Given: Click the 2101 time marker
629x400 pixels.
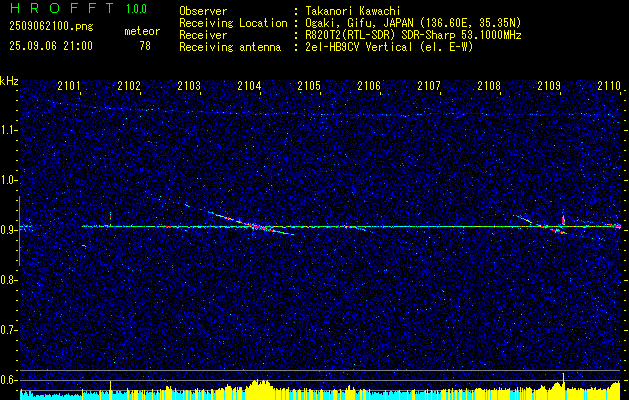Looking at the screenshot, I should click(69, 86).
